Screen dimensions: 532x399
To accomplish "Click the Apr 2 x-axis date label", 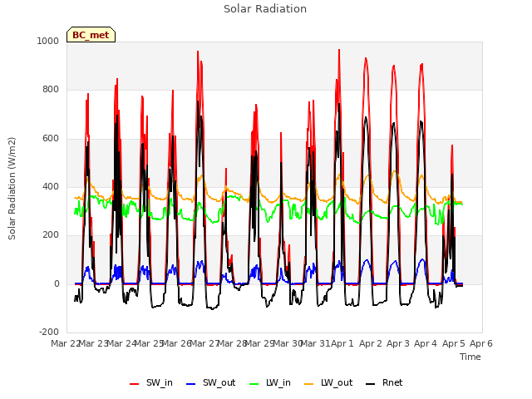I will 371,343.
